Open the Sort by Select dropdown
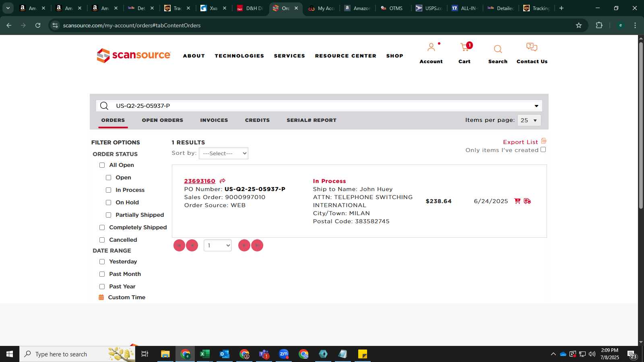This screenshot has width=644, height=362. click(223, 153)
